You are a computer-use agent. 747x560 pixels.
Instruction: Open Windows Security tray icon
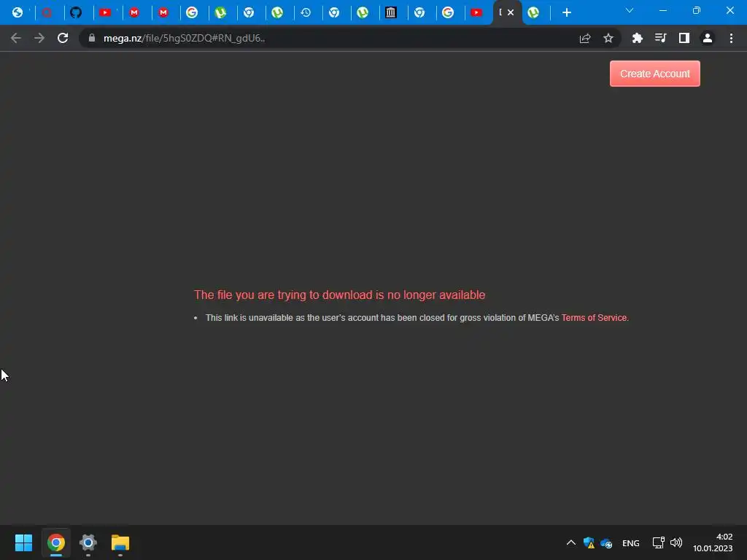pyautogui.click(x=589, y=542)
